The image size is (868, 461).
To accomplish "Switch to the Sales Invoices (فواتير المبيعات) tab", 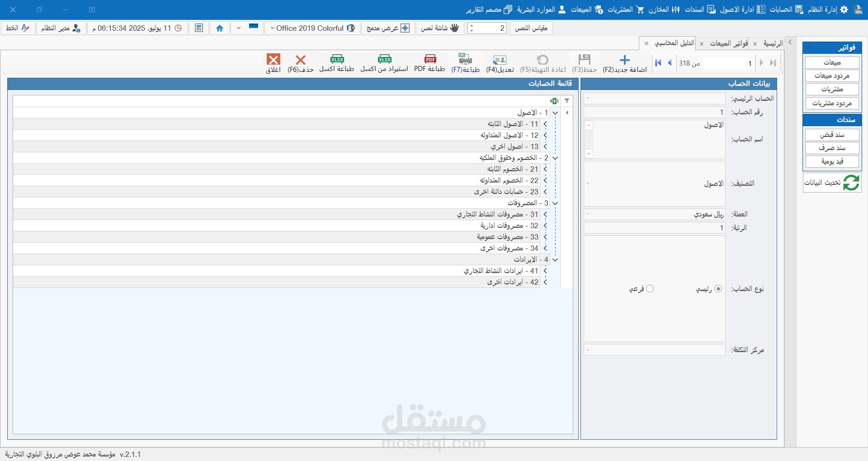I will (x=728, y=43).
